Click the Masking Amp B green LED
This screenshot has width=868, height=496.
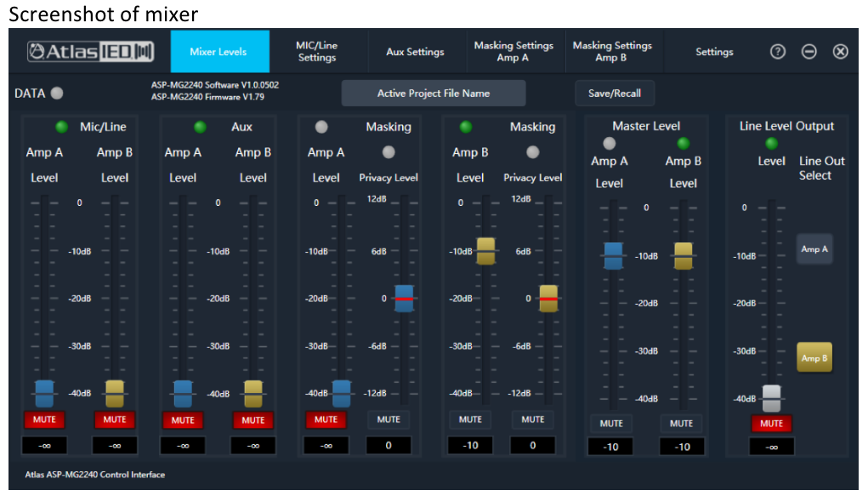466,127
